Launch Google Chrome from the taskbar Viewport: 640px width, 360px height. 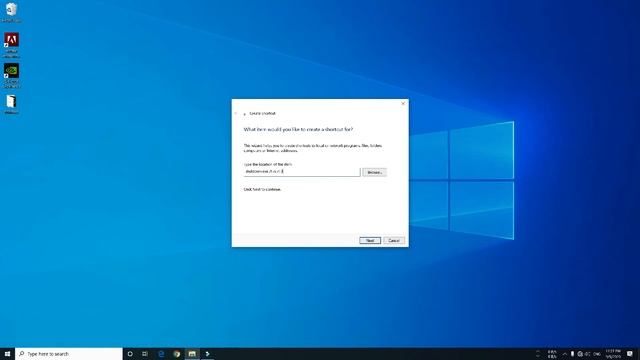coord(176,354)
